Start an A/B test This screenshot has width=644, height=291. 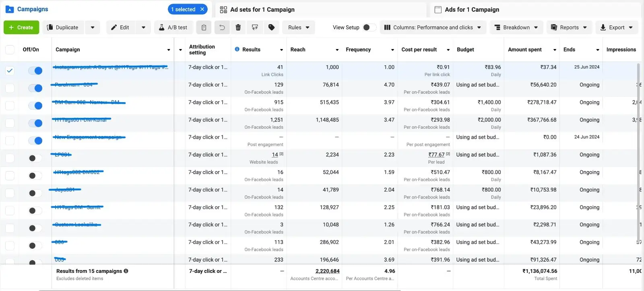click(173, 27)
